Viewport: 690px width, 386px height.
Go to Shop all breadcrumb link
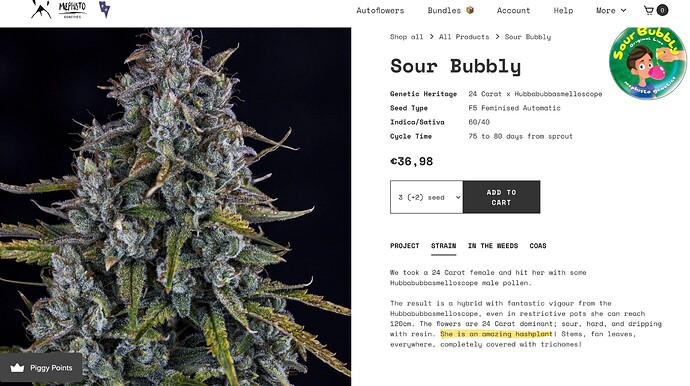406,37
